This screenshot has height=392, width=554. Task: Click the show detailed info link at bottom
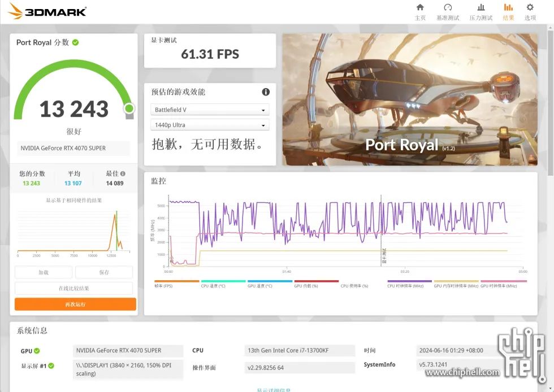(x=274, y=390)
